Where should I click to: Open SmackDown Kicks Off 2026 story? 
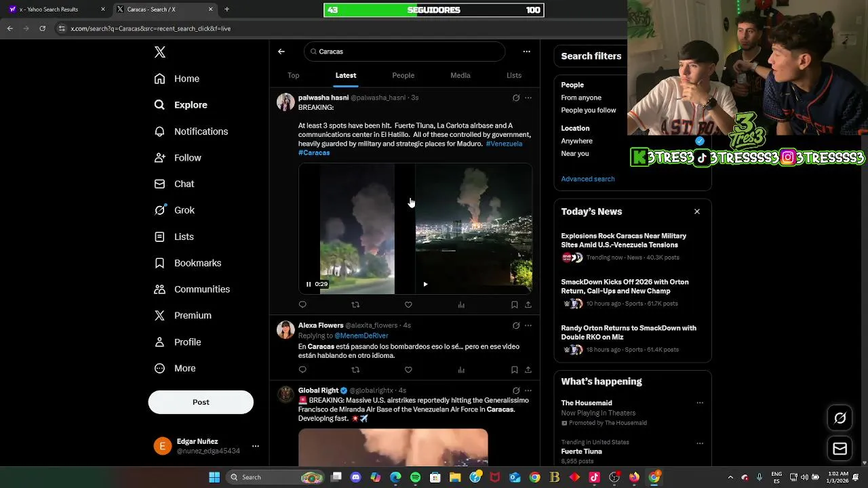pyautogui.click(x=625, y=287)
